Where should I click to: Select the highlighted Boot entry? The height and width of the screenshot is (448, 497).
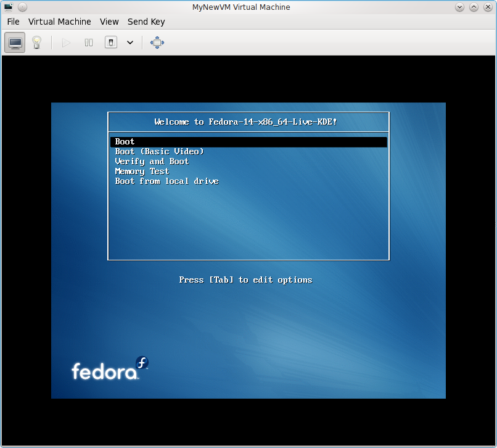[x=125, y=142]
